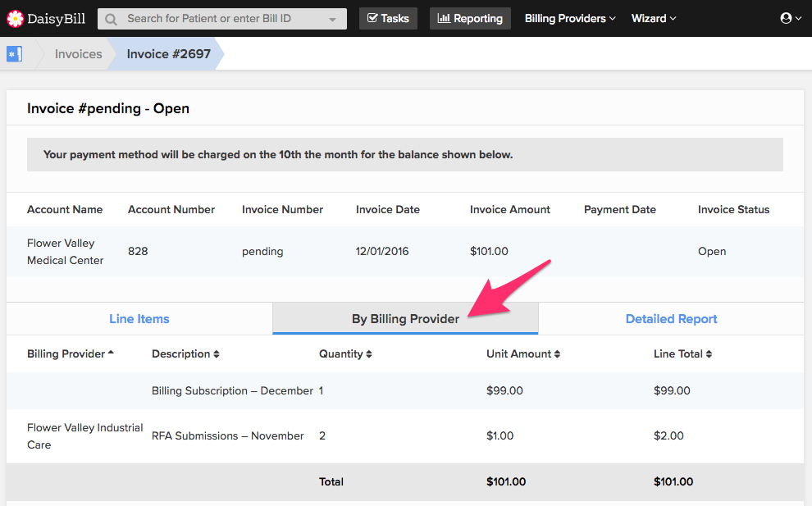This screenshot has width=812, height=506.
Task: Open the blue home breadcrumb icon
Action: (x=14, y=54)
